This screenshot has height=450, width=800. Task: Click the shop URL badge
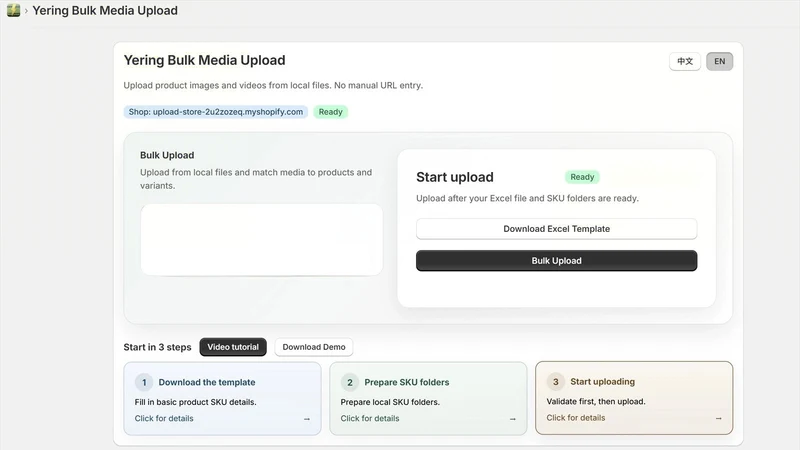(216, 112)
